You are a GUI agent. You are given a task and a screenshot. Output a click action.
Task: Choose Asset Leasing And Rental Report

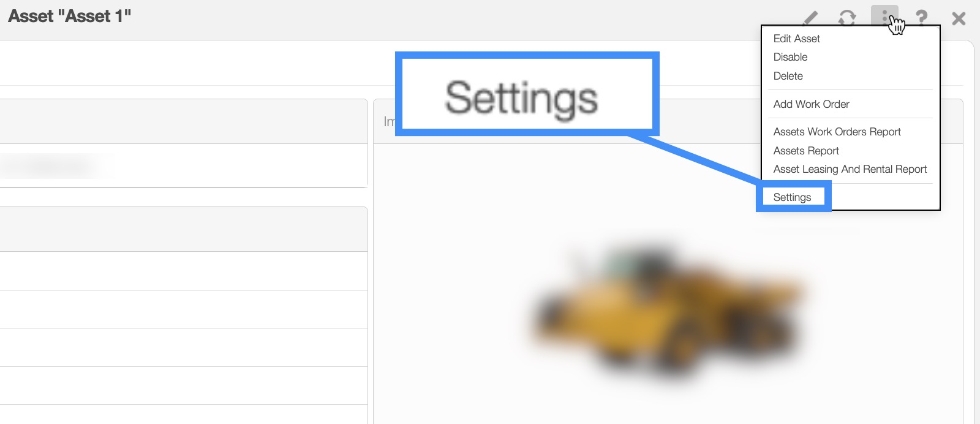click(850, 169)
